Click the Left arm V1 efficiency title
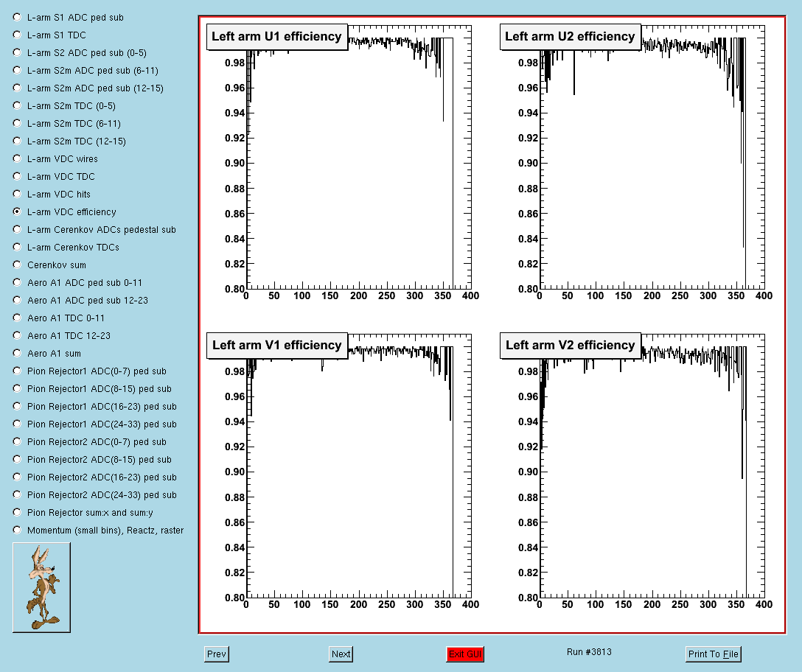Image resolution: width=802 pixels, height=672 pixels. click(x=276, y=345)
